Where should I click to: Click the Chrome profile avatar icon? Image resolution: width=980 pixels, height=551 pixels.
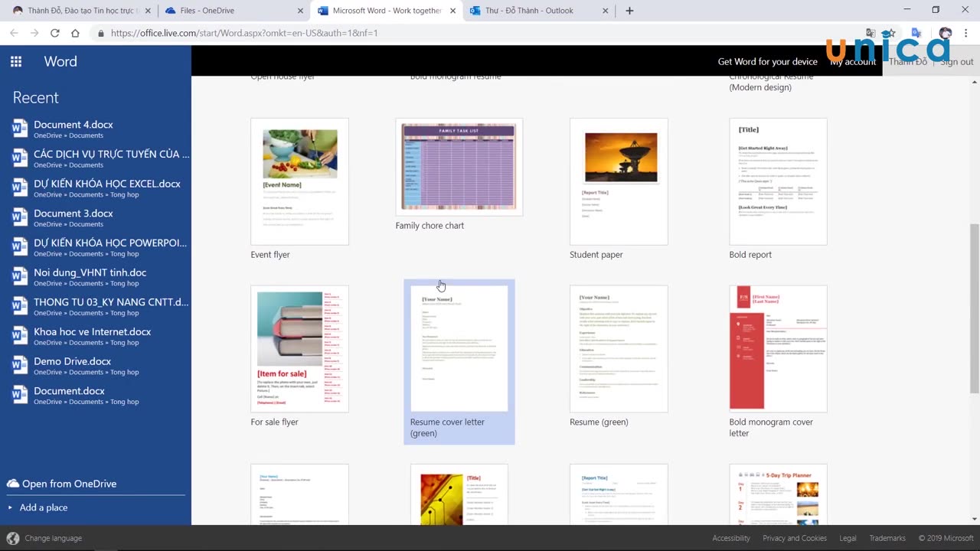coord(945,33)
